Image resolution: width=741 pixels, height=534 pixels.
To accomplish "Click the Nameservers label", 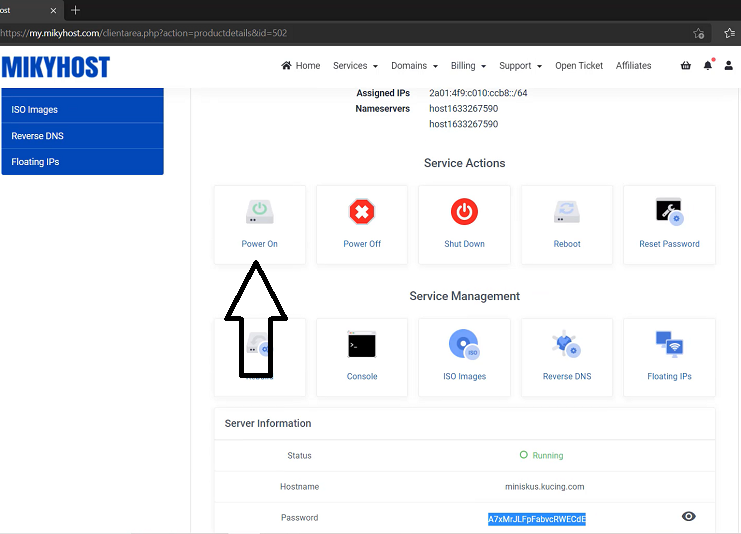I will pyautogui.click(x=382, y=109).
